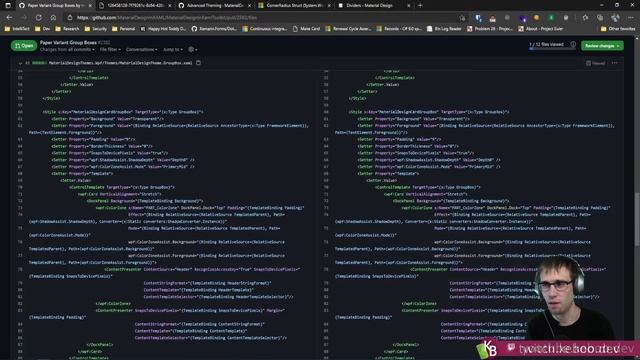Open browser extensions puzzle icon
The image size is (640, 360).
pos(585,18)
